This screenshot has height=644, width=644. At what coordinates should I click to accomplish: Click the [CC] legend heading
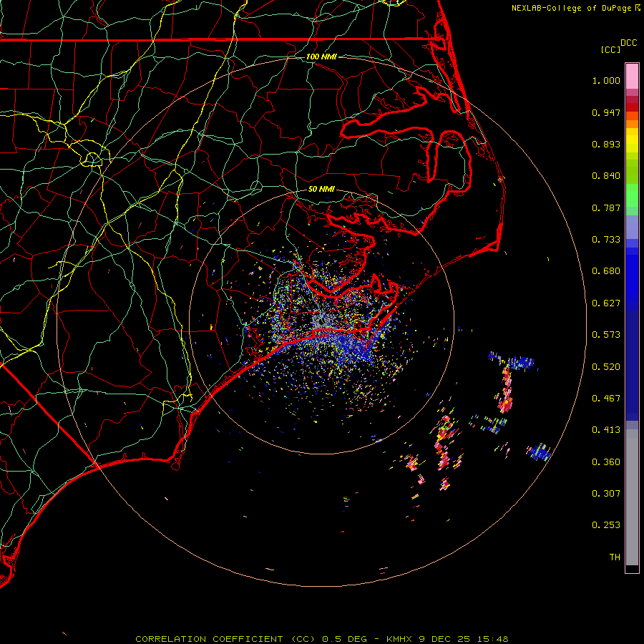tap(610, 49)
